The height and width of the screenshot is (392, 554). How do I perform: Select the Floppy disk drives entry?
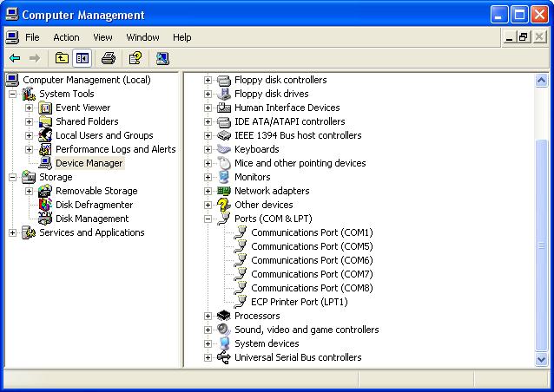click(271, 94)
